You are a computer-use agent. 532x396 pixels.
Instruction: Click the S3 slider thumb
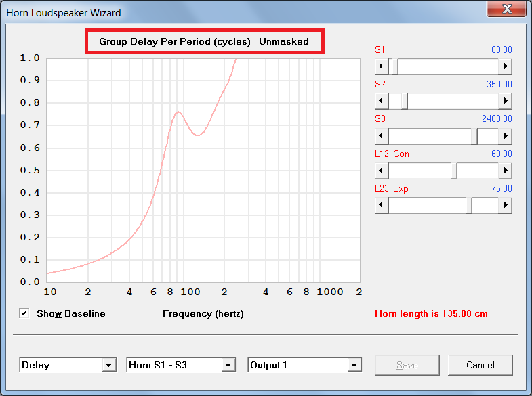(474, 136)
